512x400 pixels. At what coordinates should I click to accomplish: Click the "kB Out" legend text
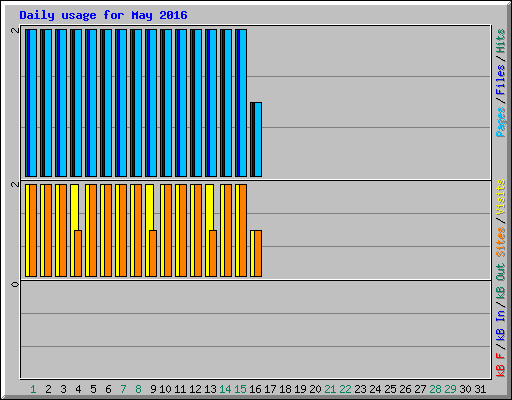(x=500, y=282)
